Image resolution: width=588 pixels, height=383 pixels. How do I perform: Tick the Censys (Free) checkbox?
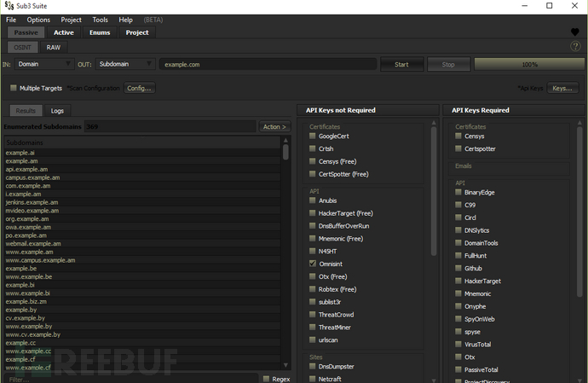313,161
